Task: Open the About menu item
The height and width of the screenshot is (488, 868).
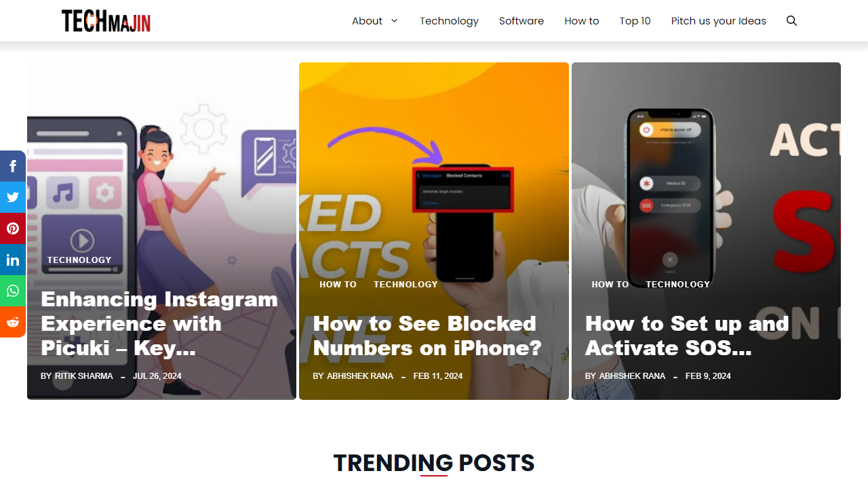Action: 367,21
